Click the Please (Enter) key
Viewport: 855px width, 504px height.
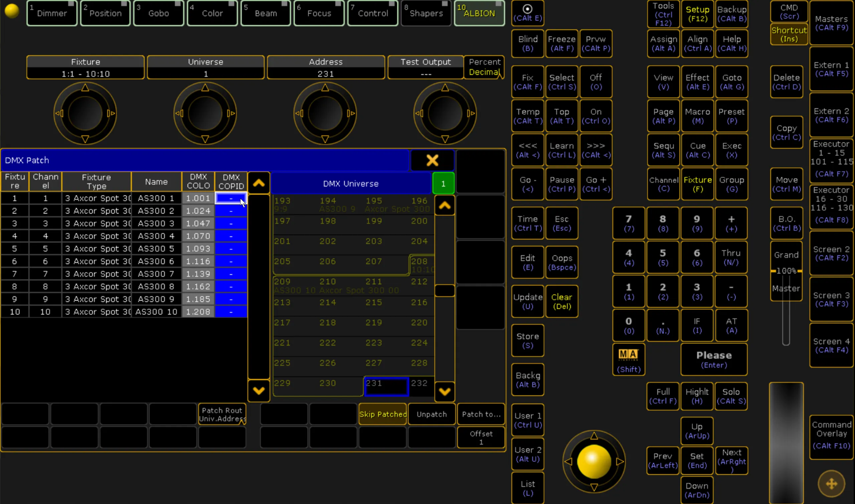714,360
